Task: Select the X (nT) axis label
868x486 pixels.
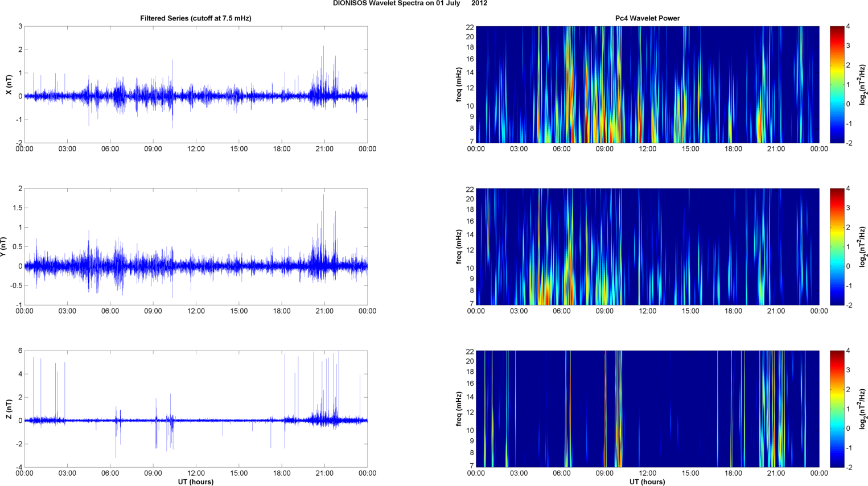Action: [9, 84]
